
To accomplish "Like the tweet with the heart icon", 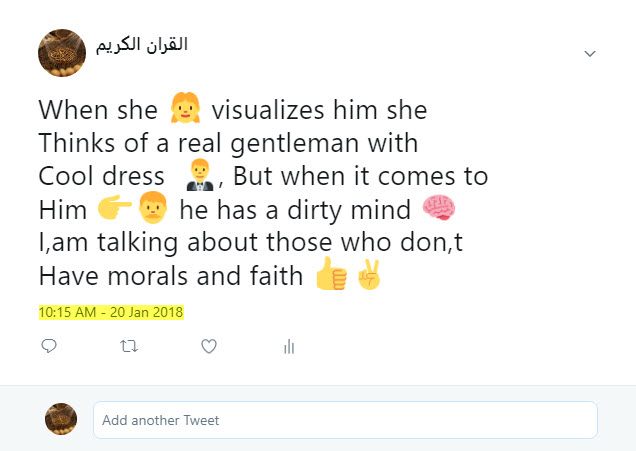I will pyautogui.click(x=209, y=346).
